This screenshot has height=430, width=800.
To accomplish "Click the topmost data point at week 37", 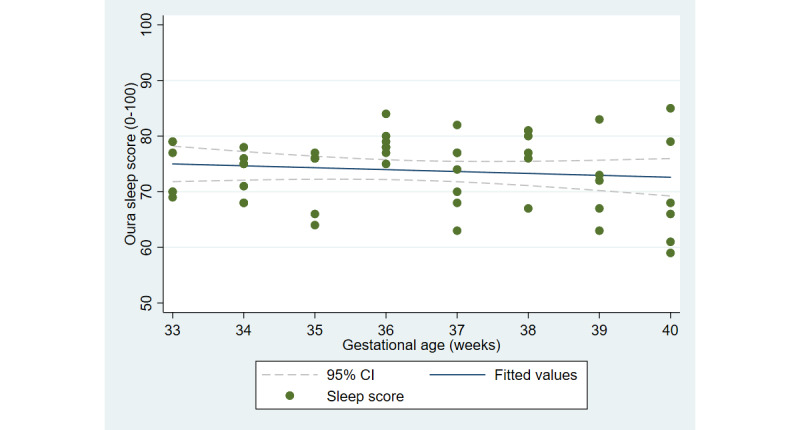I will point(457,125).
